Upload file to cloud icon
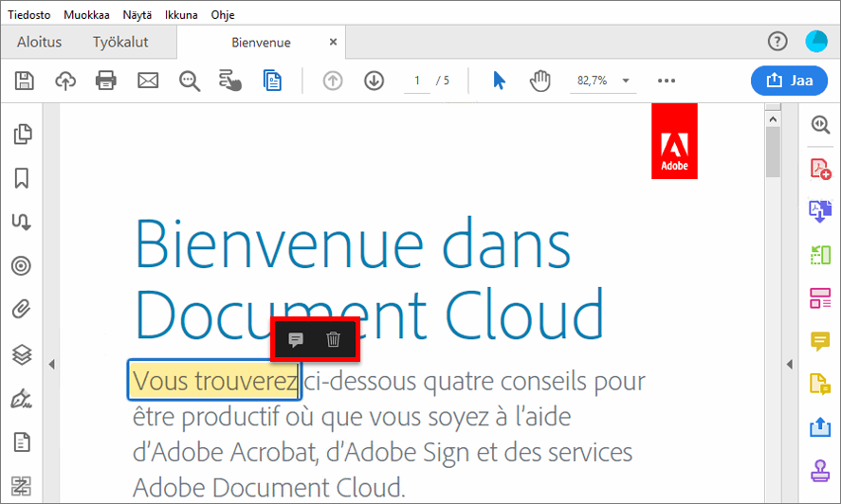 pos(65,81)
